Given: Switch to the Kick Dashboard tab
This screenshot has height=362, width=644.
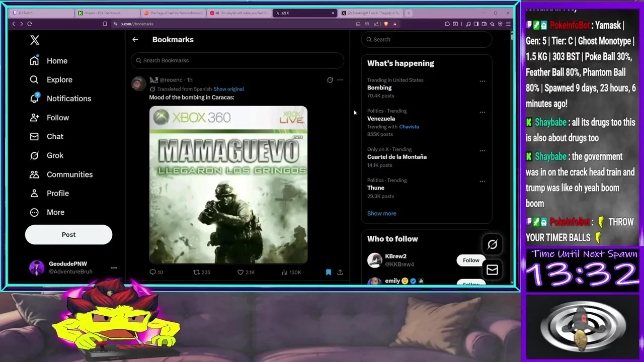Looking at the screenshot, I should [108, 13].
